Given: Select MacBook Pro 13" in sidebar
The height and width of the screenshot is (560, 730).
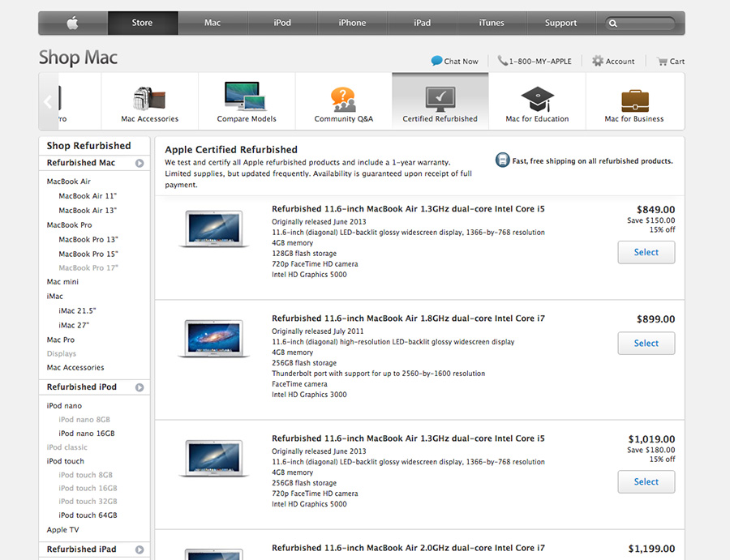Looking at the screenshot, I should point(88,239).
